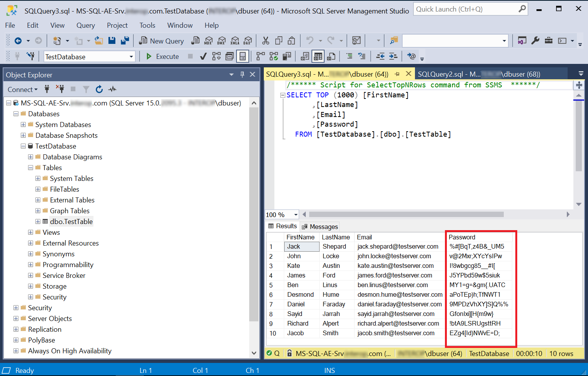
Task: Click the Parse query checkmark icon
Action: pyautogui.click(x=203, y=57)
